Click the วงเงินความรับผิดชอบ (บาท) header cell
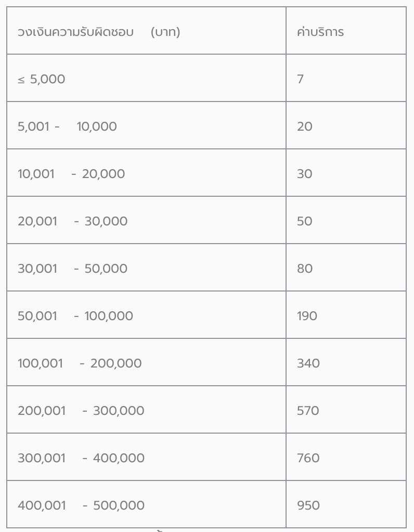 tap(99, 32)
